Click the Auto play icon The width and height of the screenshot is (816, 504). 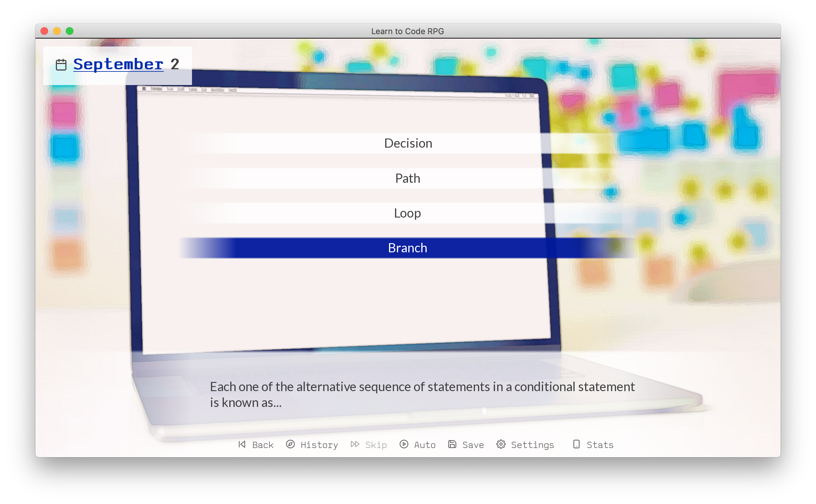pos(404,444)
